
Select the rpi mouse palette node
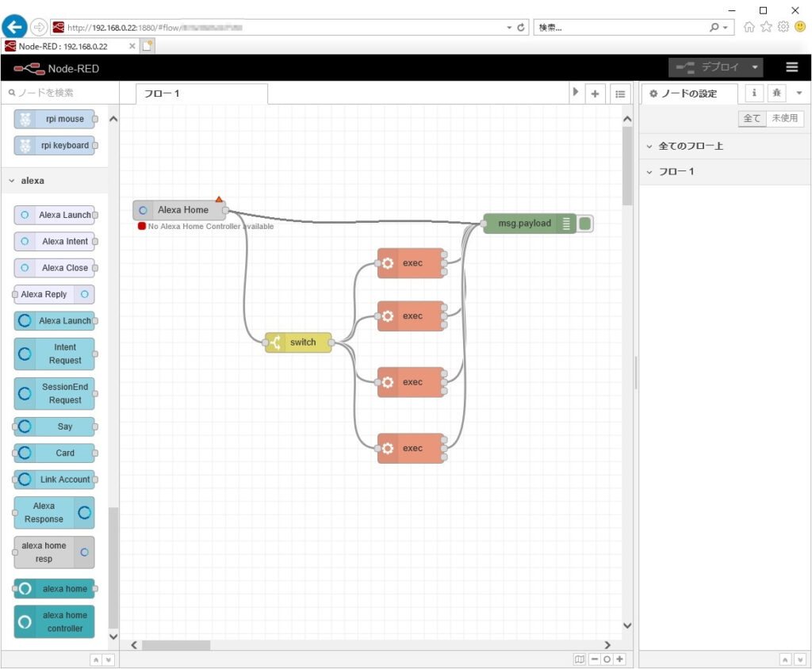point(55,119)
